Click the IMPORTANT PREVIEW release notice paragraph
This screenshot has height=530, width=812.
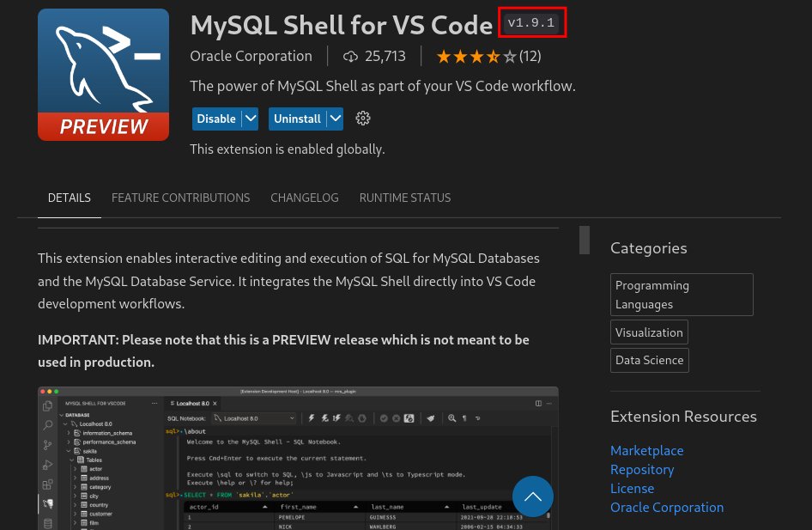pyautogui.click(x=284, y=350)
